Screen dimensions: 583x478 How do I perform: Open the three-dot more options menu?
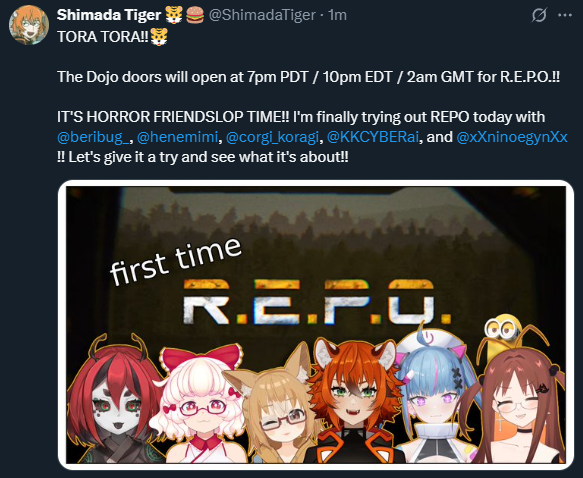click(565, 15)
